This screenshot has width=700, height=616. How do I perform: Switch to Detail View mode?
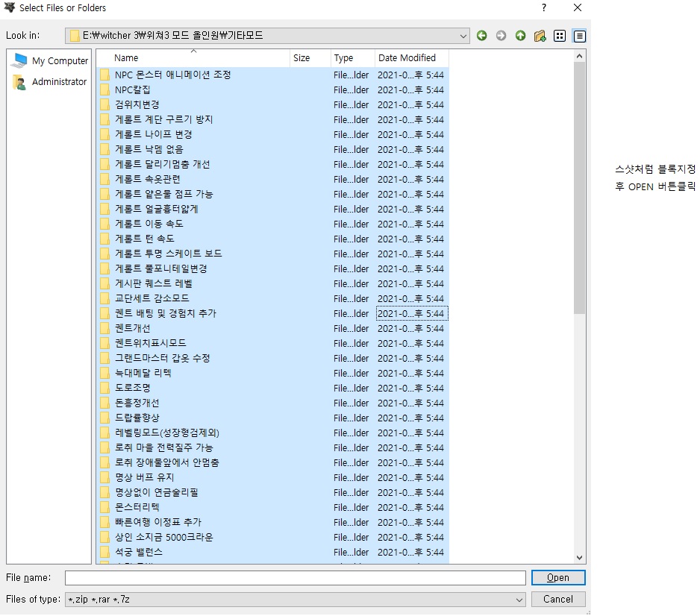[579, 36]
